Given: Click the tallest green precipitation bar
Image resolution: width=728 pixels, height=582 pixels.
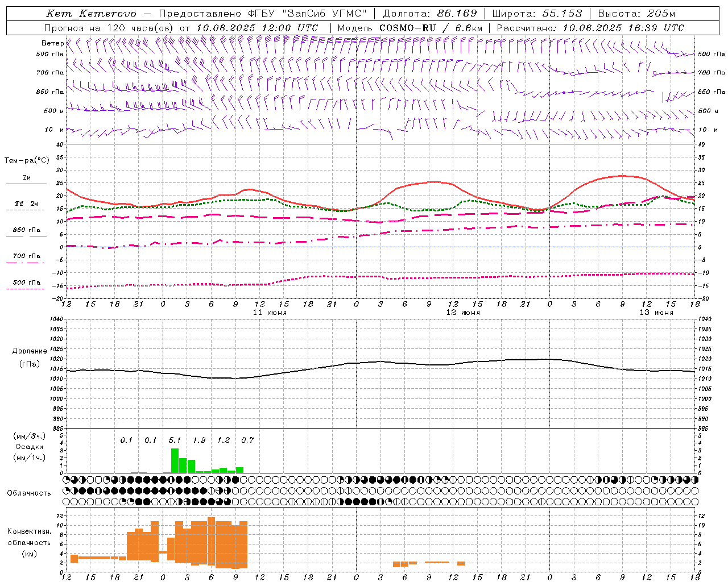Looking at the screenshot, I should point(175,460).
